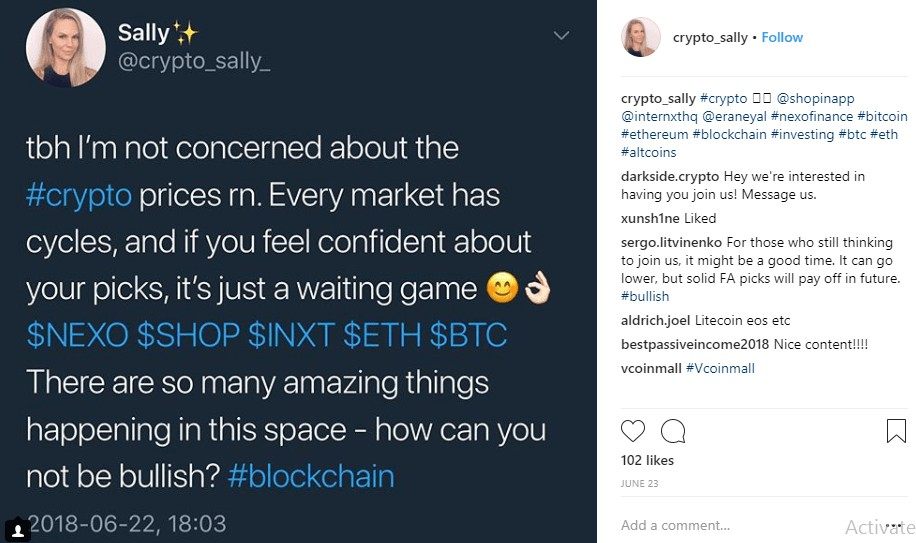Focus the Add a comment field

720,525
